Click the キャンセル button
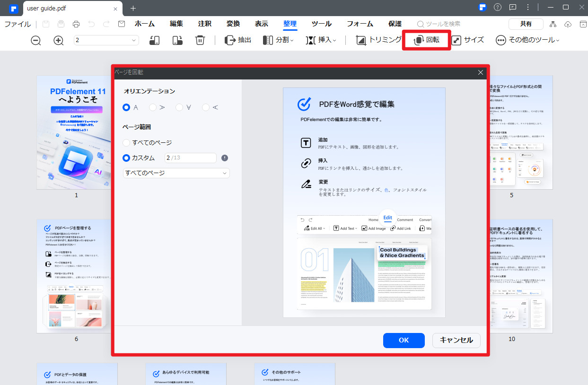Image resolution: width=588 pixels, height=385 pixels. point(456,340)
